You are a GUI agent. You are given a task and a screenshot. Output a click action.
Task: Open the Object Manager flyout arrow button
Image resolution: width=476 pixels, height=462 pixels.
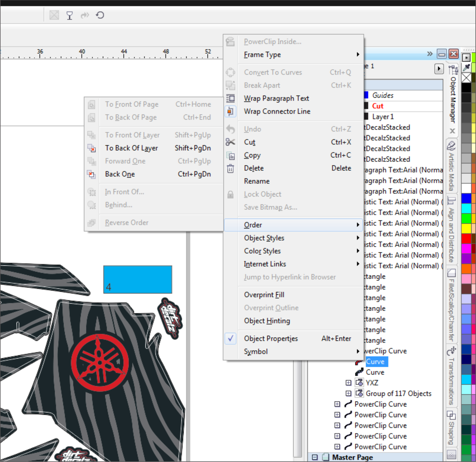click(439, 69)
